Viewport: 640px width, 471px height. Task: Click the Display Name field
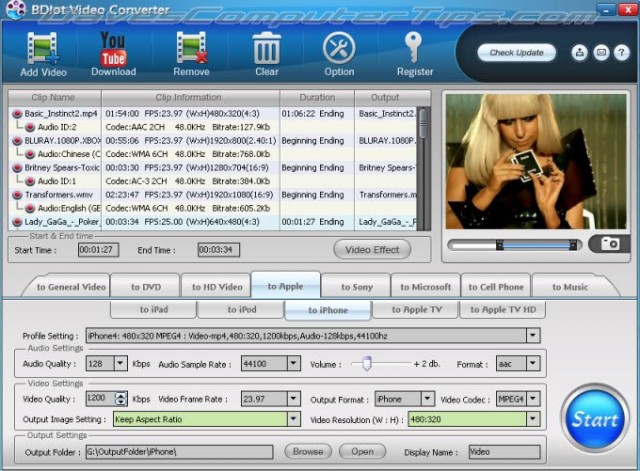pyautogui.click(x=504, y=452)
